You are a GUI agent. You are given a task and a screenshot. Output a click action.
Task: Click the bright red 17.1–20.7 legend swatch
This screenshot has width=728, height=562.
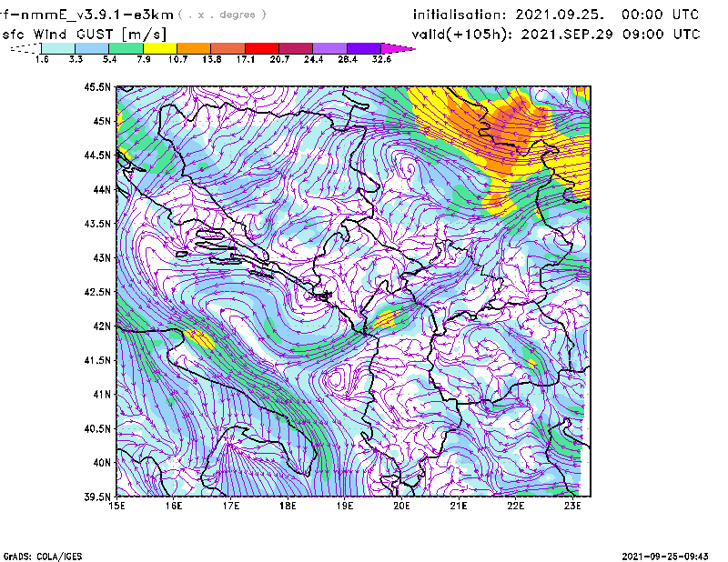(262, 48)
